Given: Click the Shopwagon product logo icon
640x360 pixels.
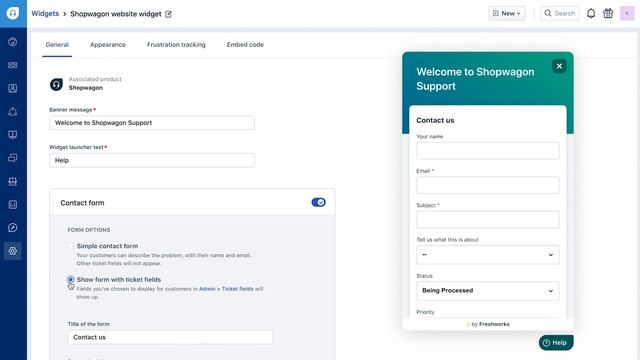Looking at the screenshot, I should click(x=56, y=84).
